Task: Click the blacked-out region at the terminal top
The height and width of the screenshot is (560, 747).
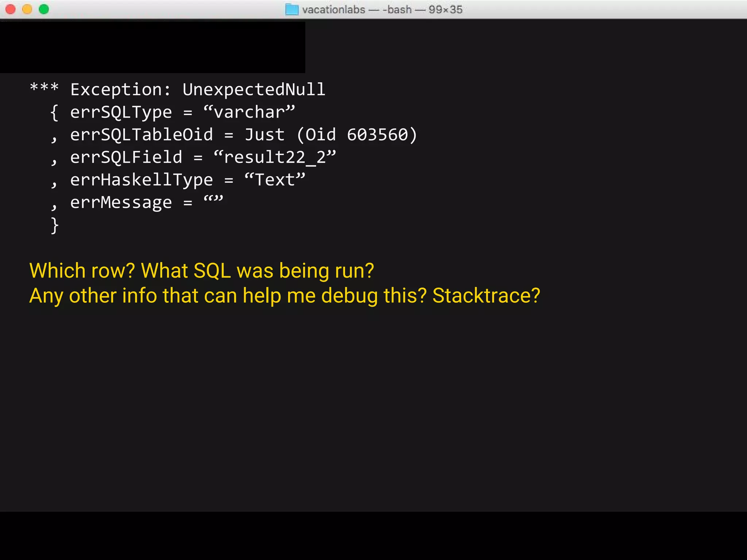Action: (152, 47)
